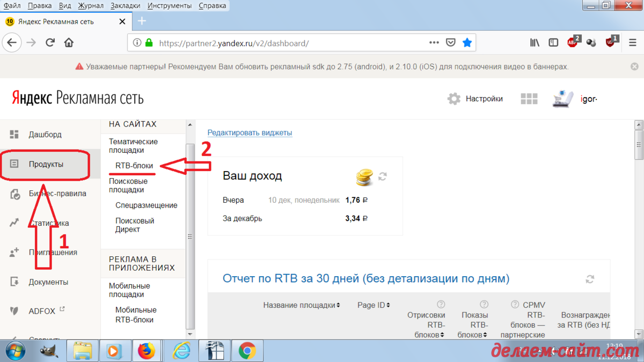This screenshot has height=362, width=644.
Task: Click the Отчет по RTB за 30 дней title
Action: point(366,279)
